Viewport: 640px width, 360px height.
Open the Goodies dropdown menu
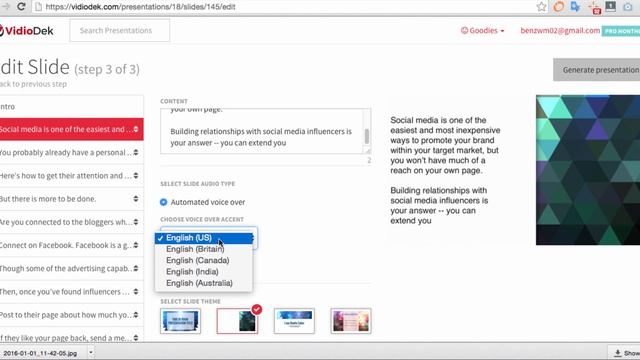pos(482,31)
